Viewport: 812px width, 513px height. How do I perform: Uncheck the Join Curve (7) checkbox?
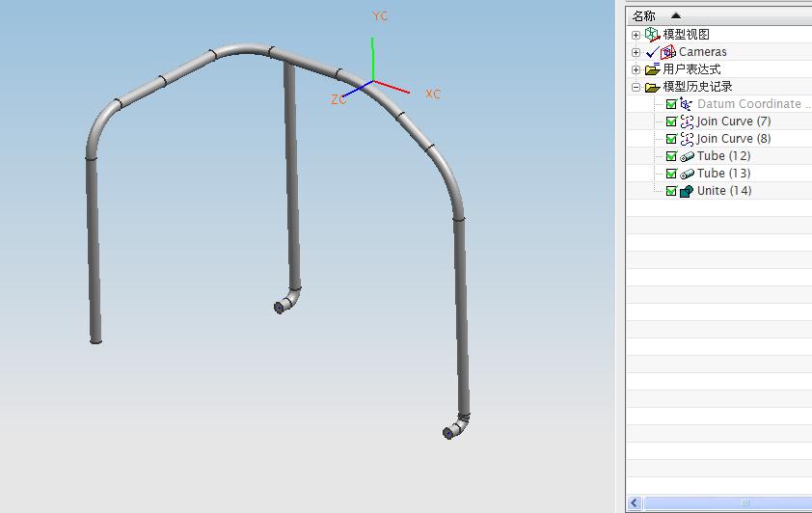[x=671, y=121]
